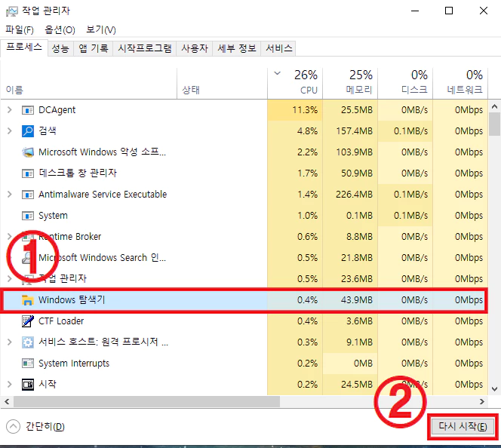Click the 11.3% CPU value for DCAgent
Viewport: 501px width, 448px height.
coord(305,110)
